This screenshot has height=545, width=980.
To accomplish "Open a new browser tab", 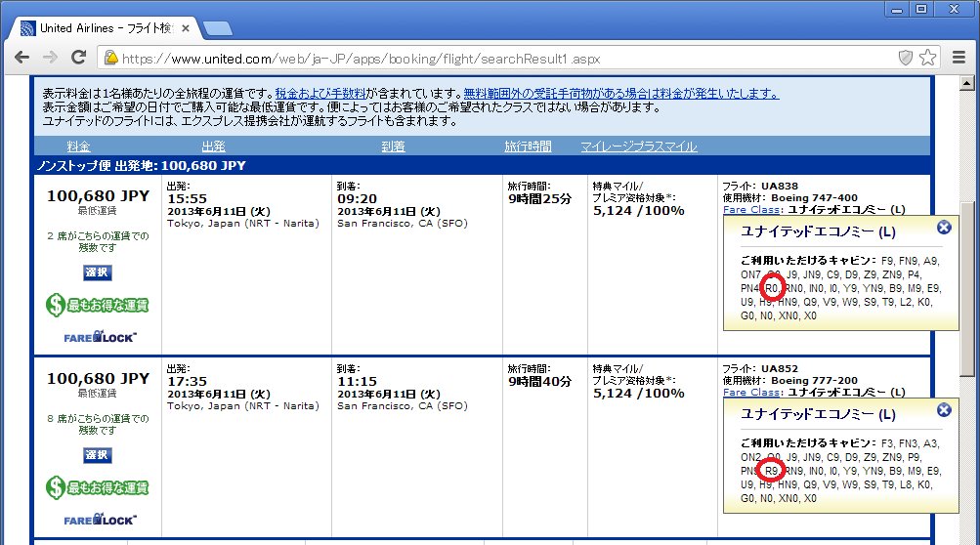I will coord(218,28).
